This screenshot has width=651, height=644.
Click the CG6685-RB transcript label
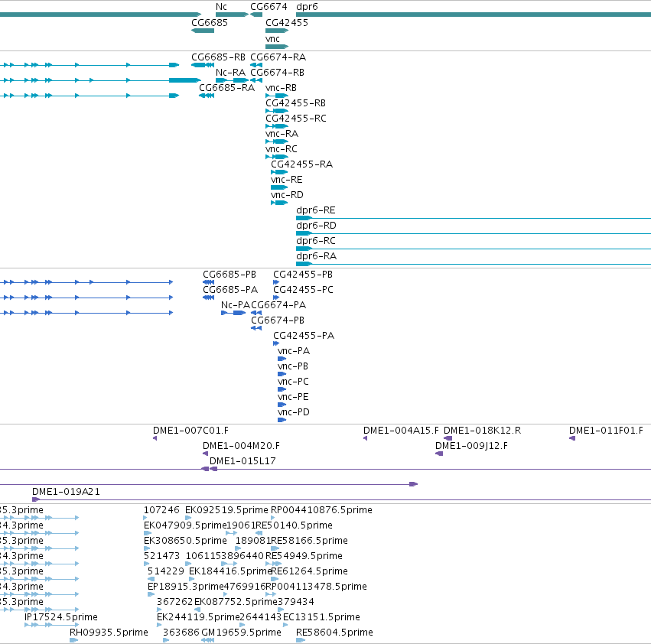[218, 57]
